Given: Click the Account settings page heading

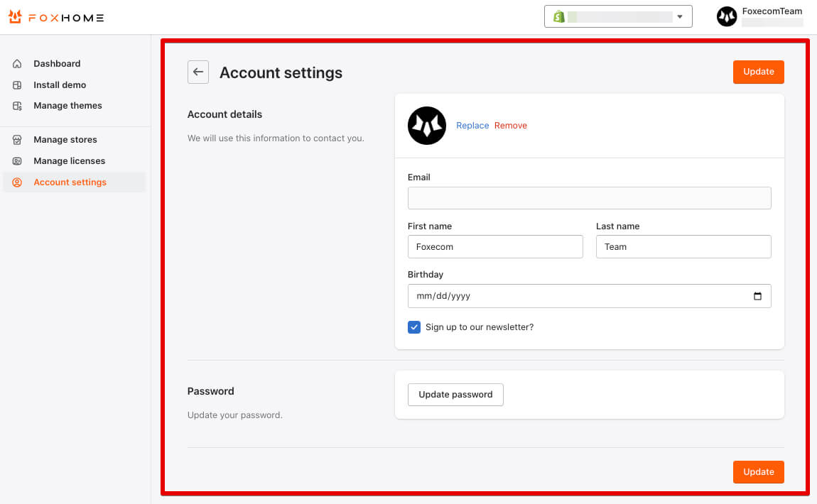Looking at the screenshot, I should (x=281, y=72).
